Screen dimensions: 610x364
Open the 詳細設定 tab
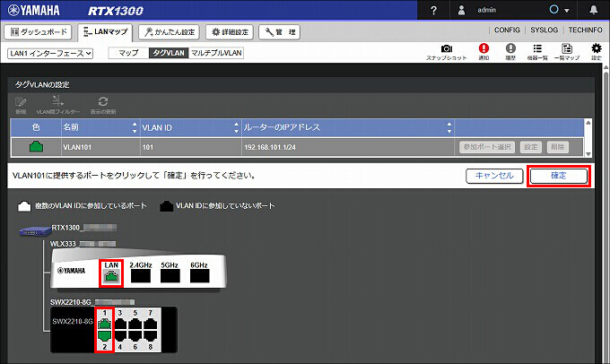tap(230, 32)
